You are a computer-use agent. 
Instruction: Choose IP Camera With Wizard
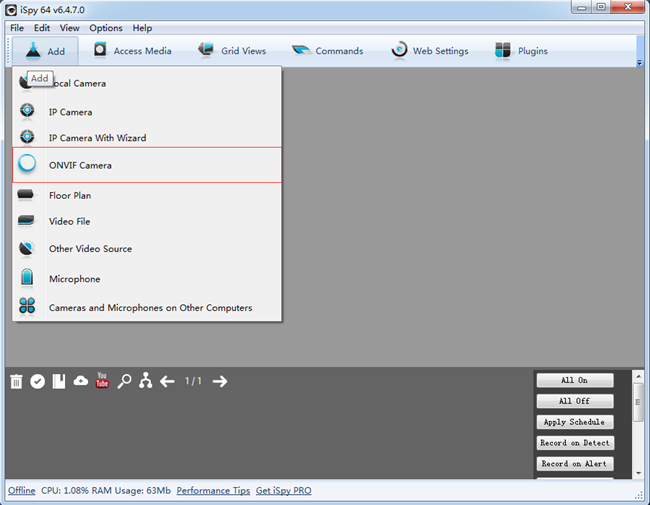click(97, 138)
